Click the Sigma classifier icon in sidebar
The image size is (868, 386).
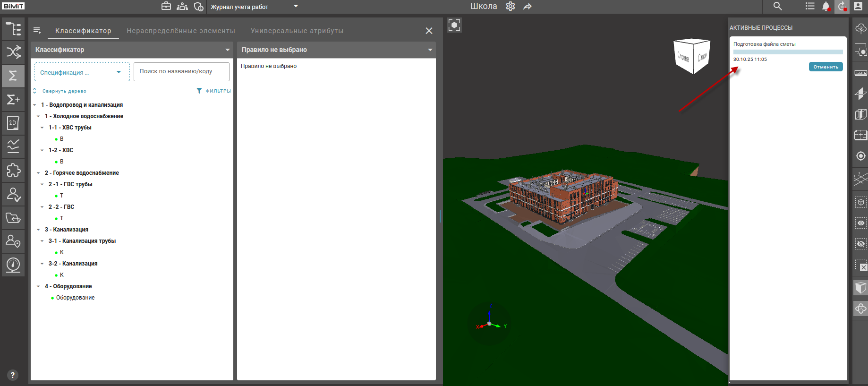13,76
